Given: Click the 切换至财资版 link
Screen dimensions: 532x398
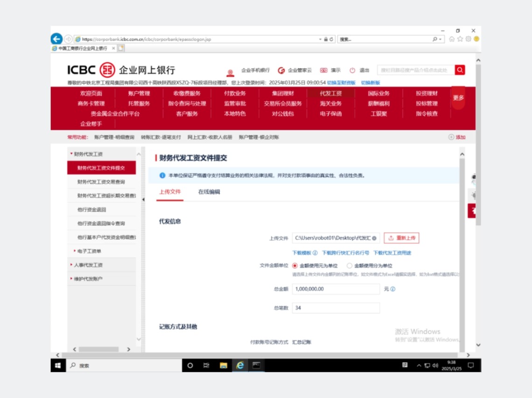Looking at the screenshot, I should (x=341, y=83).
